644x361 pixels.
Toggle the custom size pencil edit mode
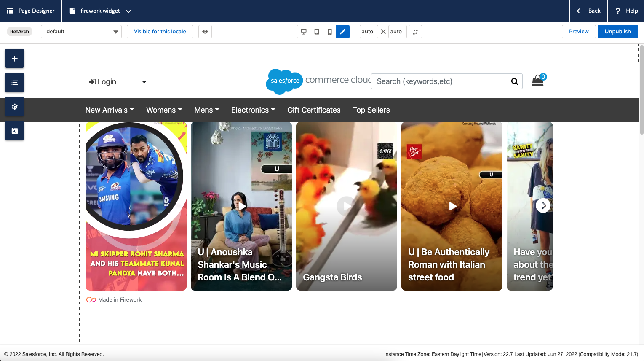click(343, 32)
